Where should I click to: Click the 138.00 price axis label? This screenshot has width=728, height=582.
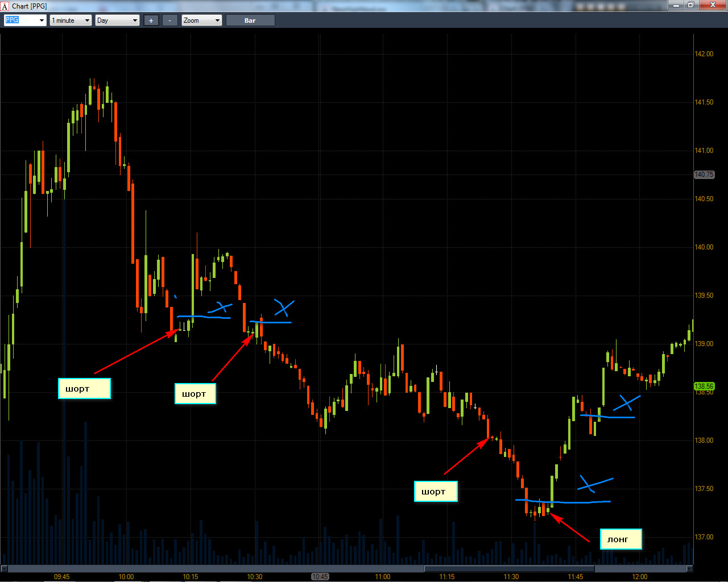704,440
